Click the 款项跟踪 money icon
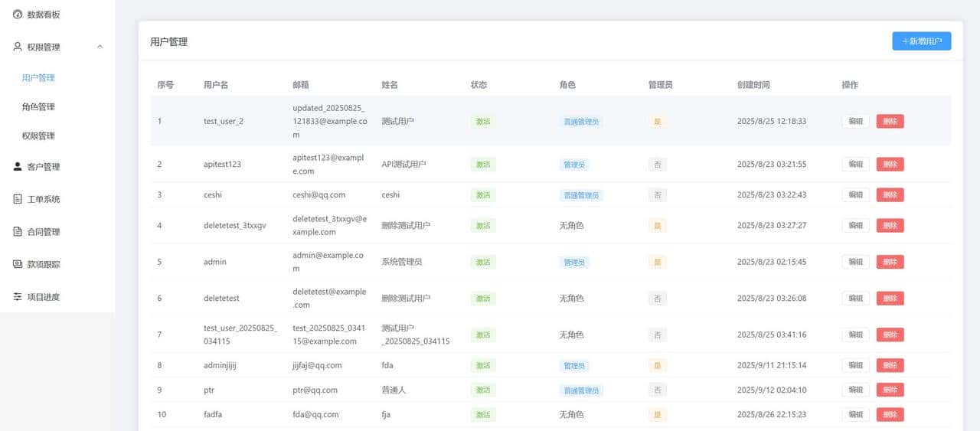Image resolution: width=980 pixels, height=431 pixels. pyautogui.click(x=18, y=264)
